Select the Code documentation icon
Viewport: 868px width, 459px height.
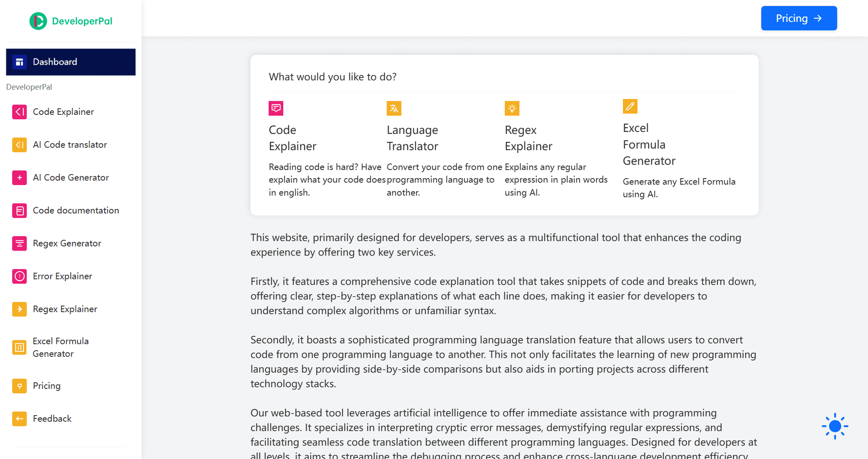(19, 210)
